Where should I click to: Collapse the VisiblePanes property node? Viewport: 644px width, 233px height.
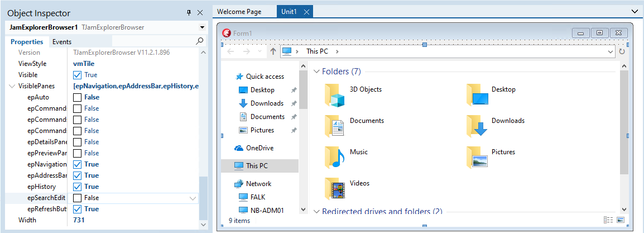pyautogui.click(x=11, y=86)
